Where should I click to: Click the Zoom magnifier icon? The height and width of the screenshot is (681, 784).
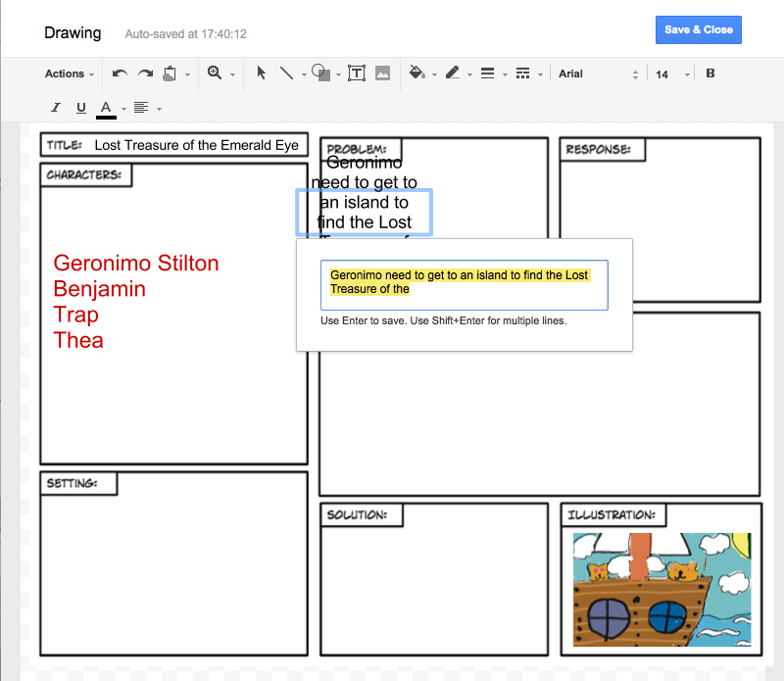point(216,73)
